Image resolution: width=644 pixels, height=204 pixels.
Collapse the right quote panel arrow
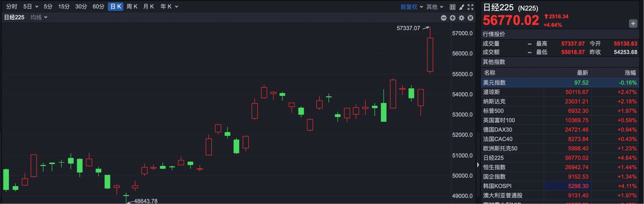point(478,165)
